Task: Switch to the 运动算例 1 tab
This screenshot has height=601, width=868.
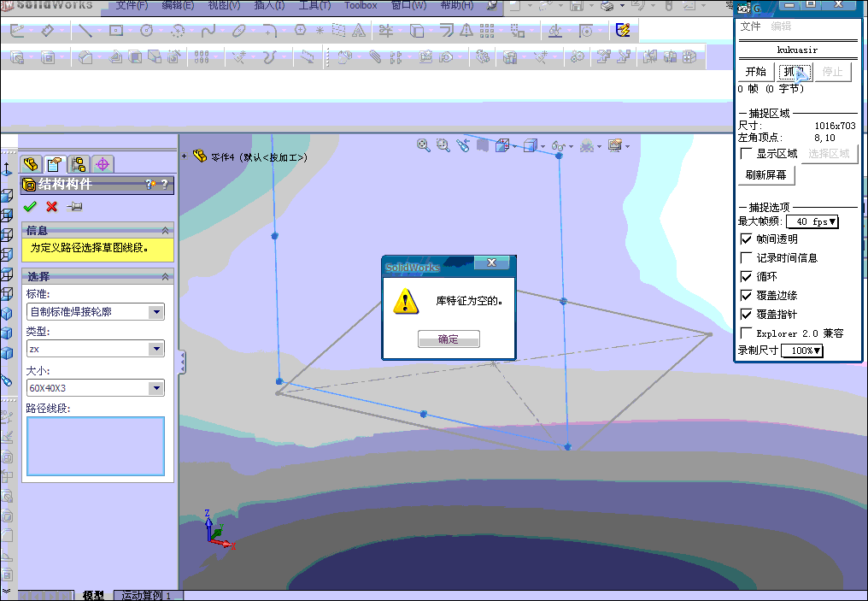Action: click(147, 596)
